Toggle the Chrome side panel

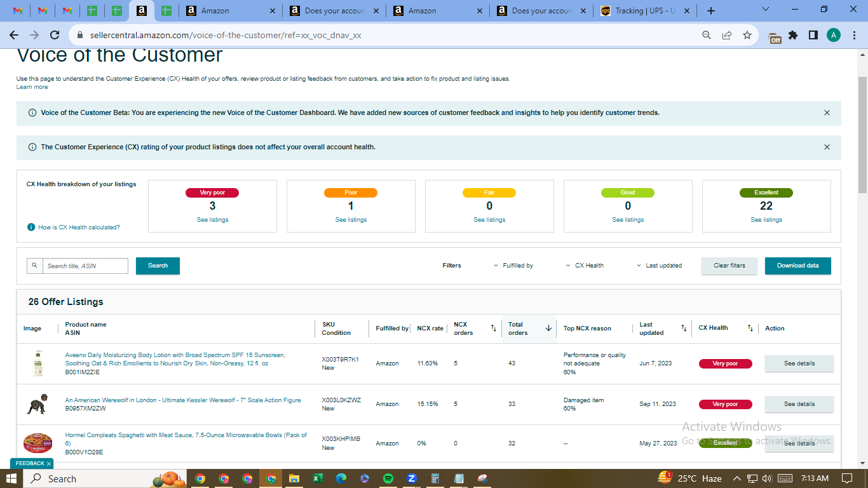[813, 35]
